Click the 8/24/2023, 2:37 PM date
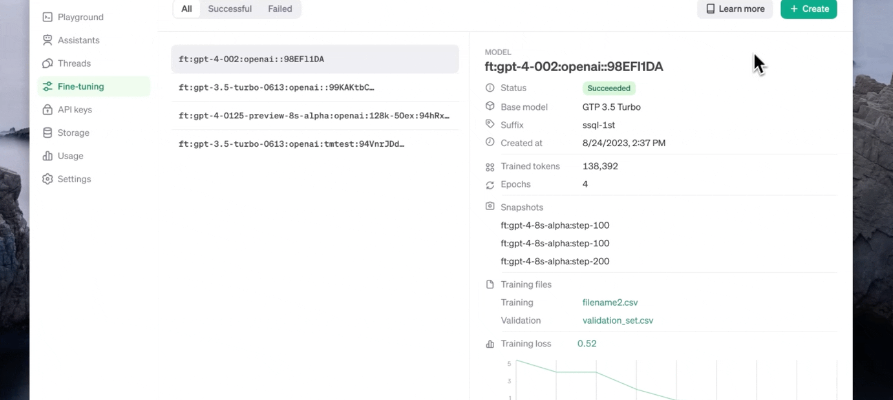 pos(624,143)
